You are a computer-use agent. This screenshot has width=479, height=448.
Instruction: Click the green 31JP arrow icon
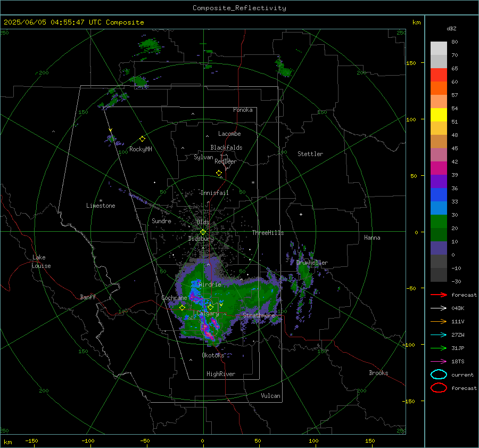439,348
